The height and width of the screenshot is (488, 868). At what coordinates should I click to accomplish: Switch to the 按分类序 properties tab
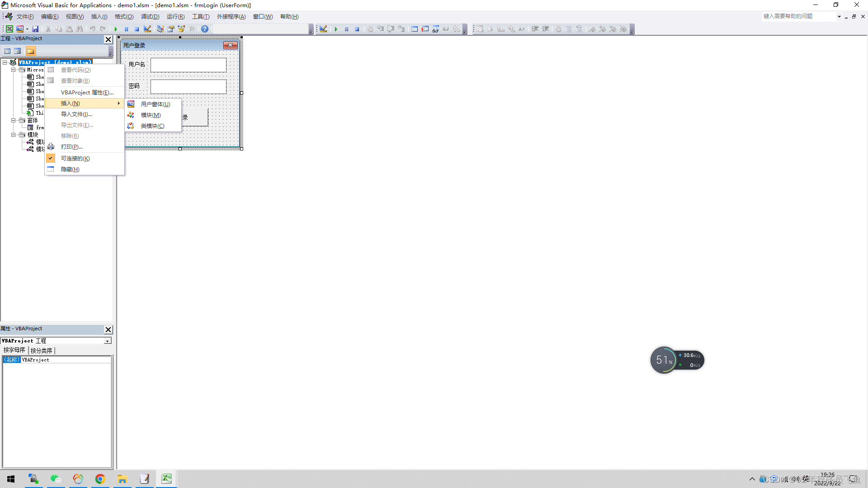pos(41,351)
